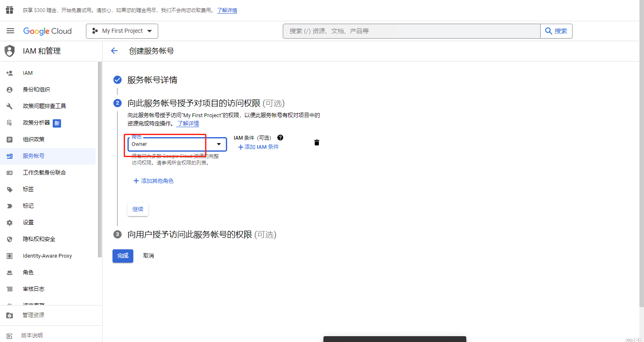Click the tag icon for 标签
This screenshot has width=644, height=342.
tap(10, 189)
